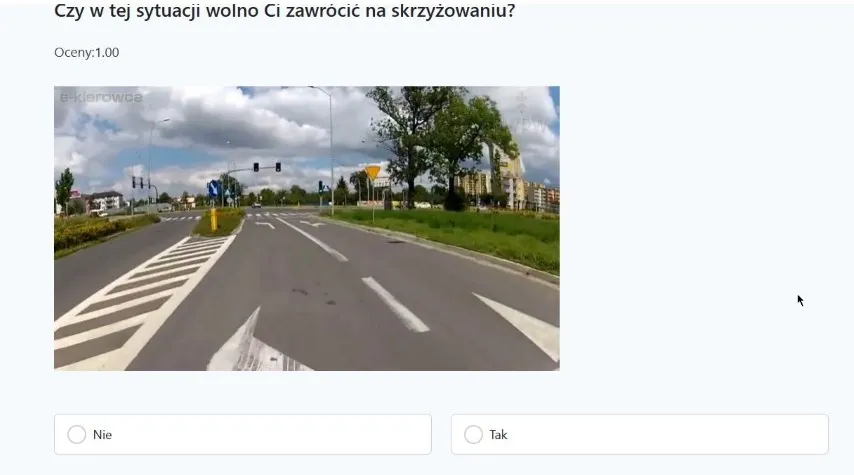Screen dimensions: 854x475
Task: Click the "Tak" answer label text
Action: [x=498, y=435]
